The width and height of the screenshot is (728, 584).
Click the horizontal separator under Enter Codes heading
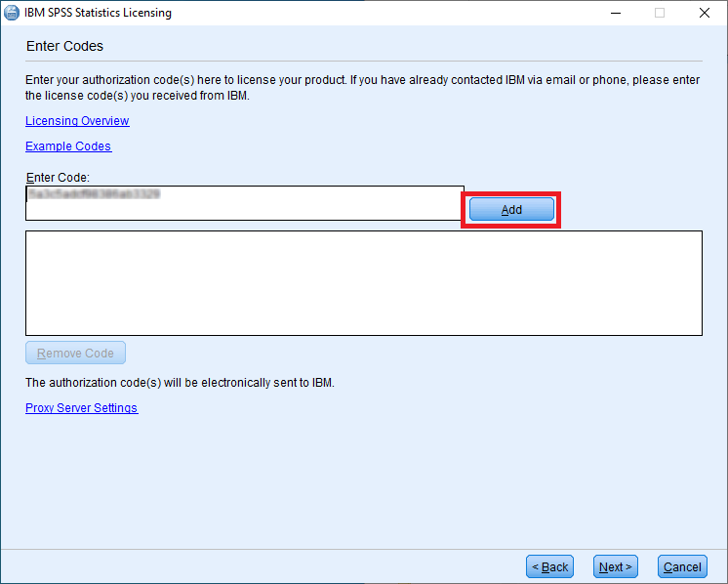pos(363,62)
